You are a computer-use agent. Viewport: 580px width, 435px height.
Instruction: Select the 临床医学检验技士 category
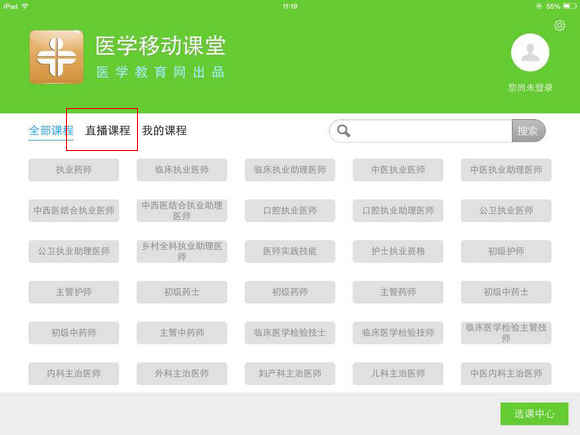click(290, 333)
